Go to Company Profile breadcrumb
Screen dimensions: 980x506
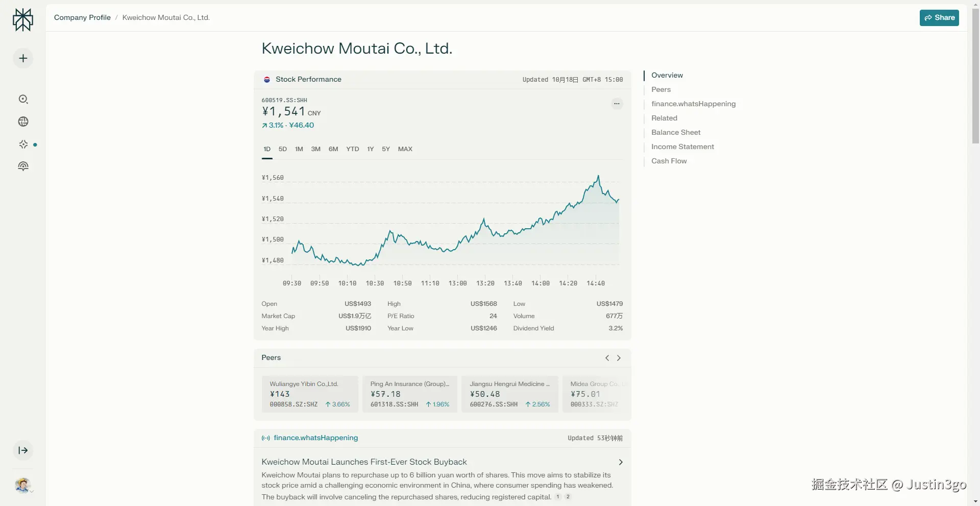(x=82, y=18)
